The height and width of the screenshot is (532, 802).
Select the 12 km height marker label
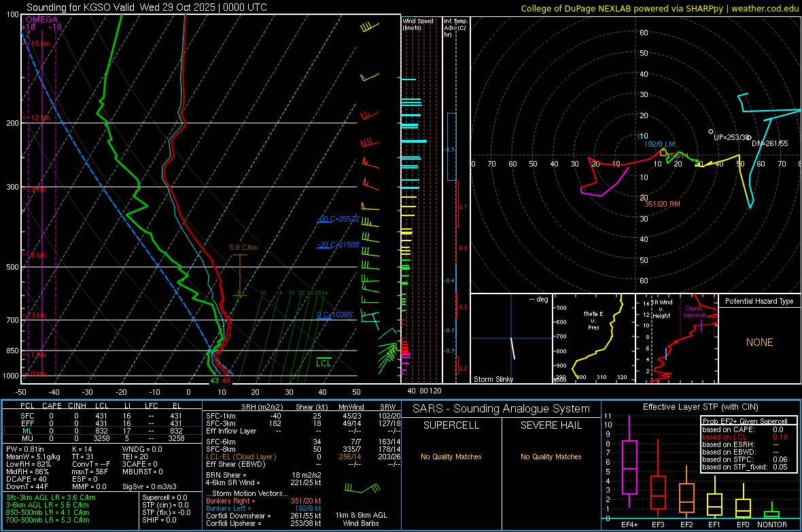click(40, 118)
